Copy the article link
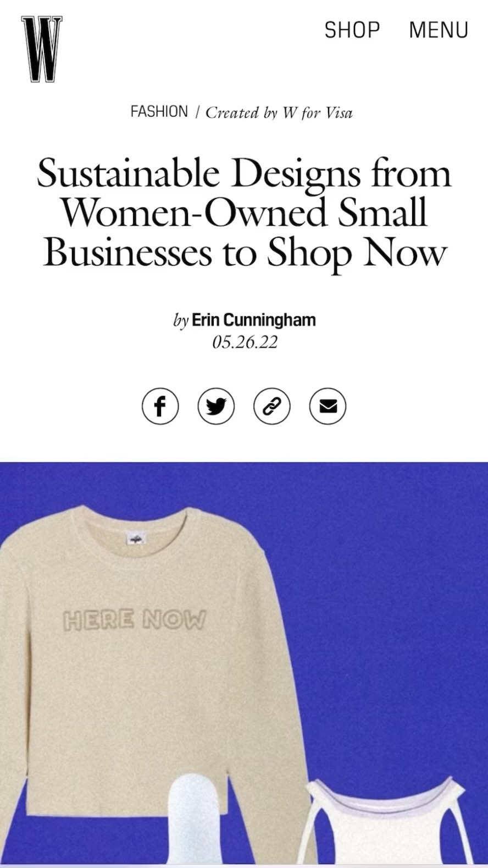The width and height of the screenshot is (488, 868). pos(271,406)
